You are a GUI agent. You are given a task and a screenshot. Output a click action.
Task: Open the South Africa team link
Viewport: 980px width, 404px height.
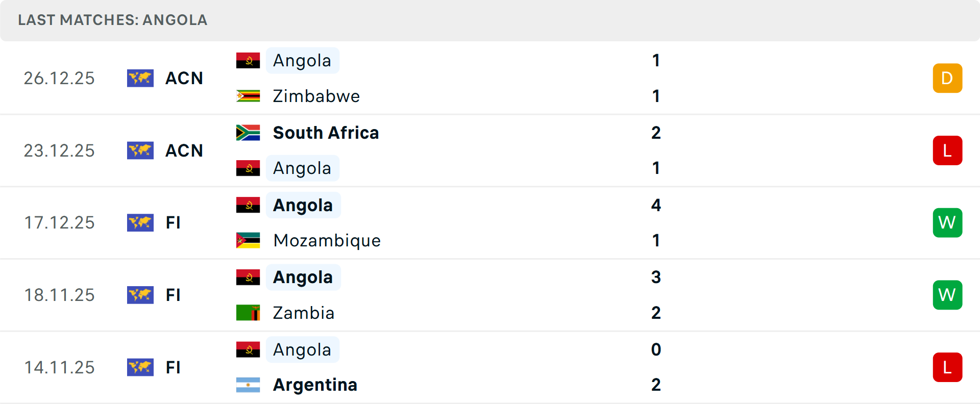(x=326, y=133)
